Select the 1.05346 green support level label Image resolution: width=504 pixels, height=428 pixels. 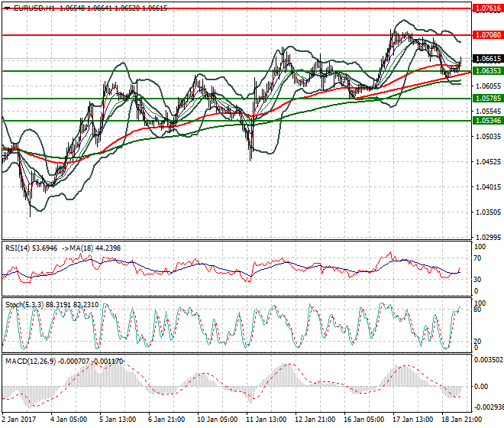coord(488,120)
